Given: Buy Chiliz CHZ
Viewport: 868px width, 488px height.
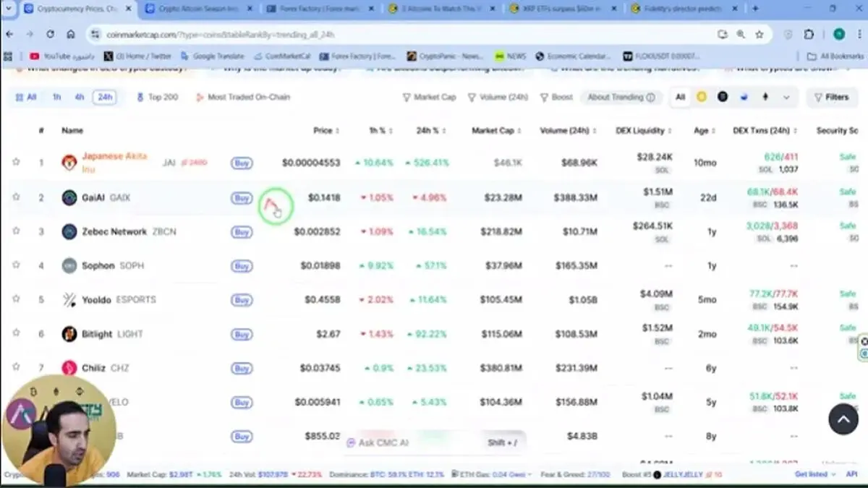Looking at the screenshot, I should [242, 368].
